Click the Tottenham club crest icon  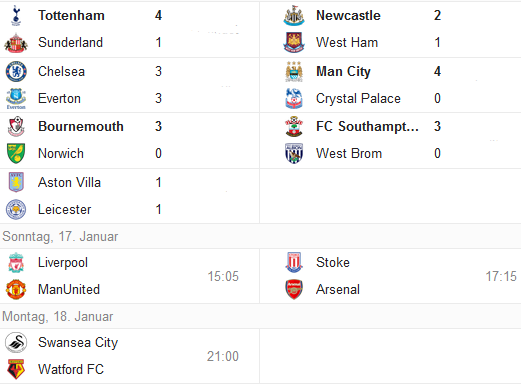point(16,15)
